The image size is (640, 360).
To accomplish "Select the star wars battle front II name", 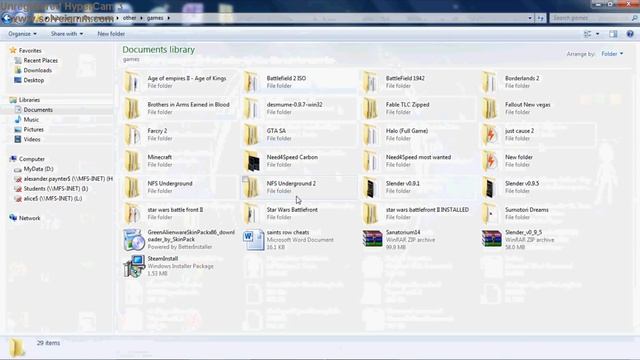I will pyautogui.click(x=175, y=210).
